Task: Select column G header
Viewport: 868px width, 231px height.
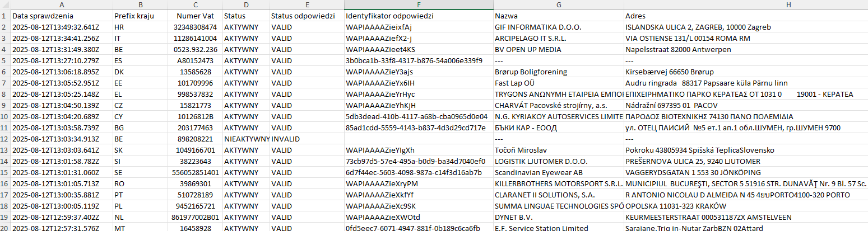Action: point(558,4)
